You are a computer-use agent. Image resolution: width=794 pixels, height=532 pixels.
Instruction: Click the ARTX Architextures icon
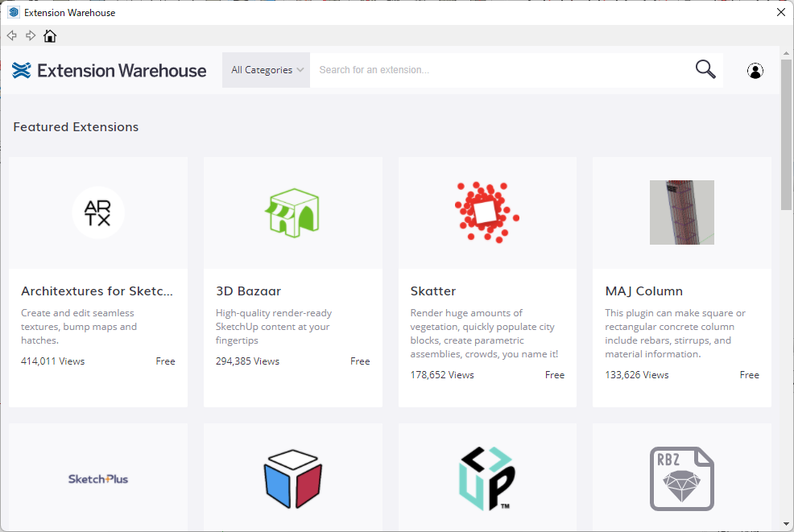[x=98, y=212]
